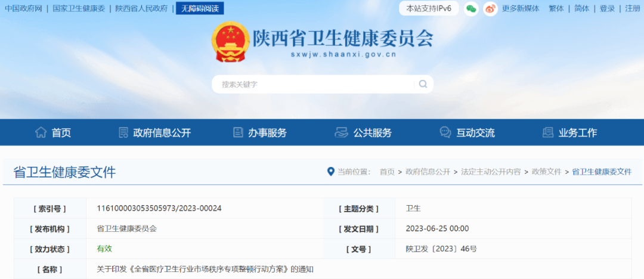Click the home icon beside 首页 in navigation

coord(41,132)
